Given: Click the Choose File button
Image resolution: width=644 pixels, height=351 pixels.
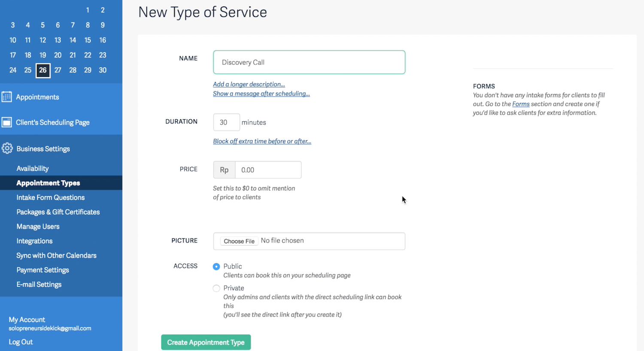Looking at the screenshot, I should click(239, 241).
